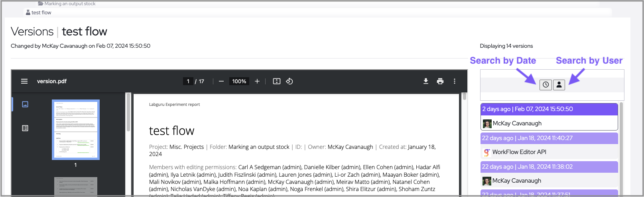Image resolution: width=644 pixels, height=197 pixels.
Task: Rotate the PDF document counterclockwise
Action: (x=290, y=81)
